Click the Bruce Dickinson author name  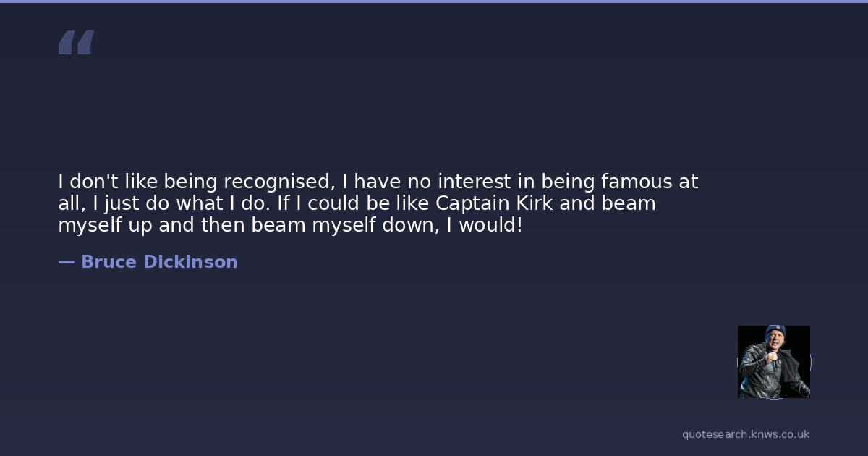click(159, 262)
